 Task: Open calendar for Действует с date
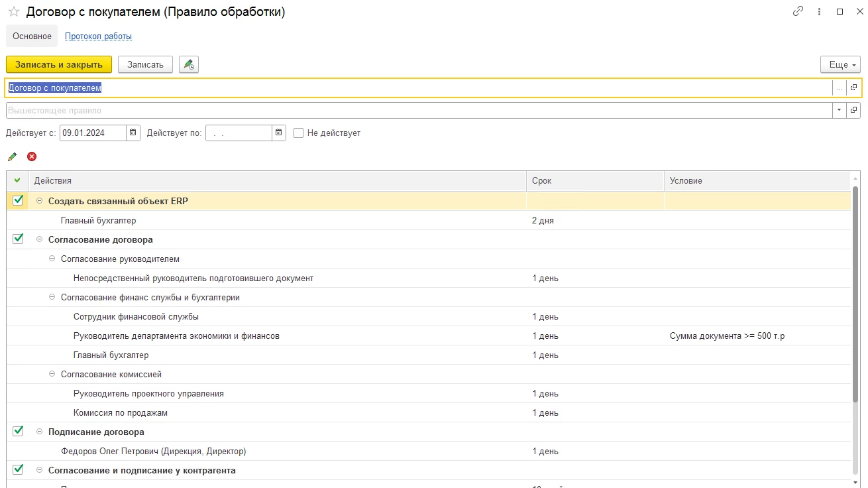133,133
